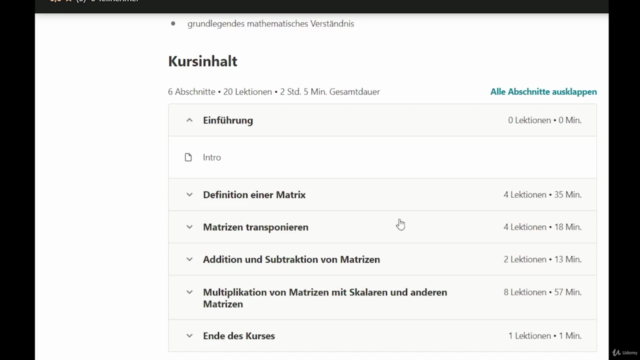Click the Definition einer Matrix title
This screenshot has height=360, width=640.
(x=254, y=195)
